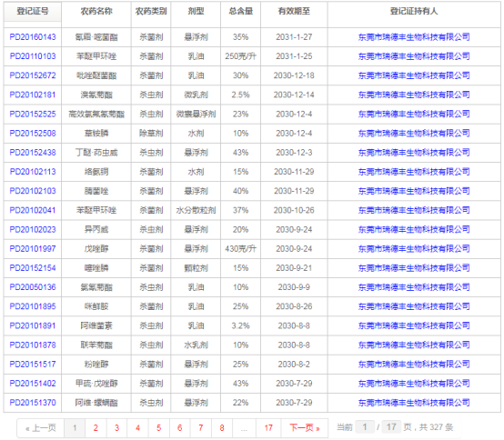Image resolution: width=504 pixels, height=440 pixels.
Task: Open holder company link in PD20102041 row
Action: point(414,210)
